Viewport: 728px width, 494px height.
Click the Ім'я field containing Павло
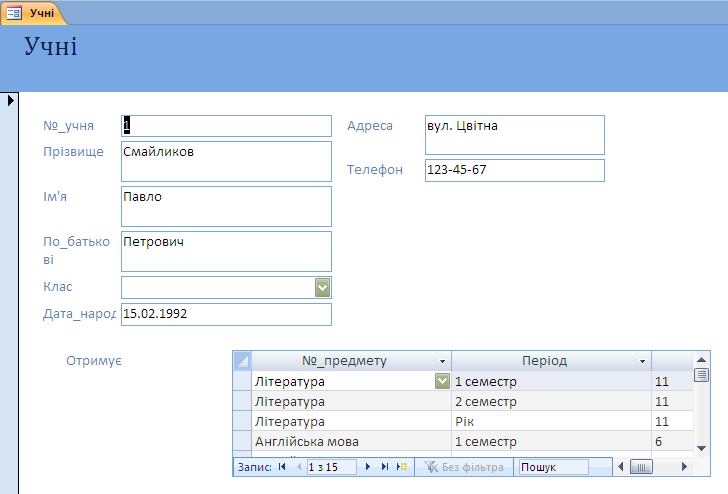[227, 207]
